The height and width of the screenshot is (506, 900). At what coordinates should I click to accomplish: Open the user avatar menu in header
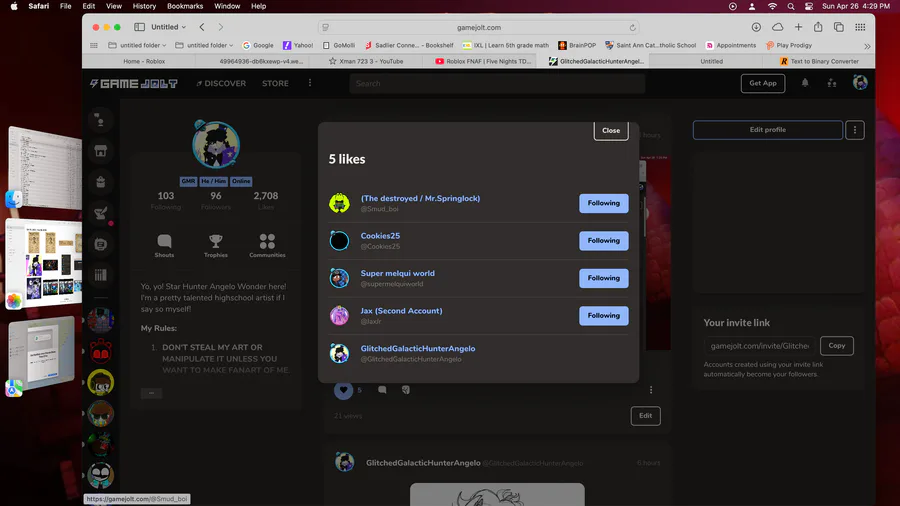pos(860,83)
